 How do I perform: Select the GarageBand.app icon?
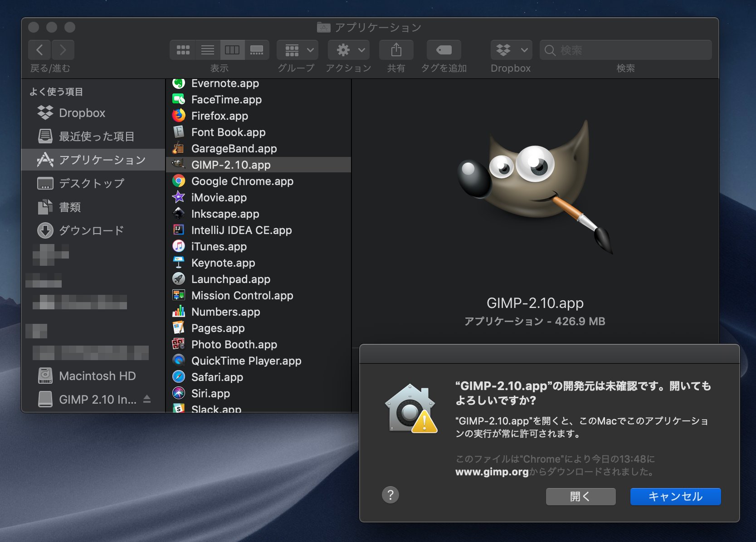[179, 148]
